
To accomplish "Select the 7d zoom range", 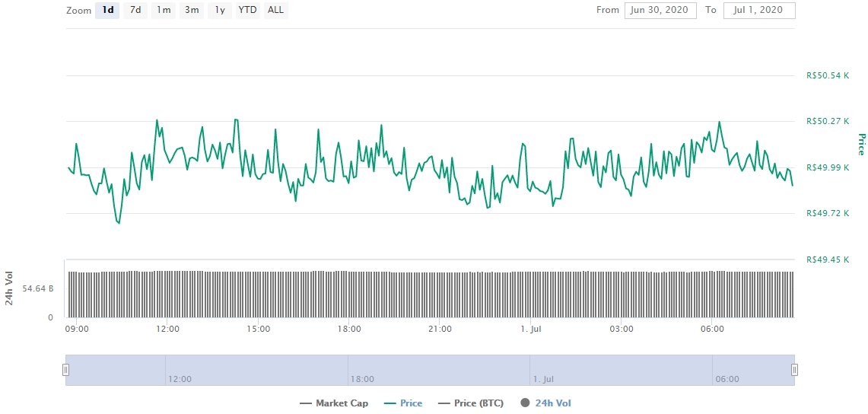I will coord(135,11).
